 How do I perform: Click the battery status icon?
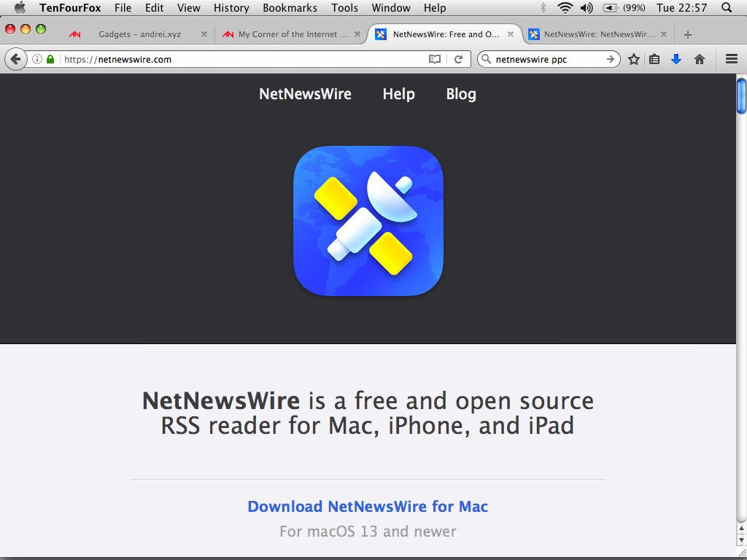(611, 7)
